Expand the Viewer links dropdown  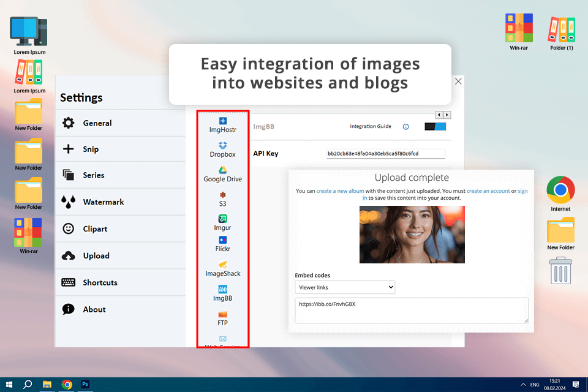tap(345, 287)
